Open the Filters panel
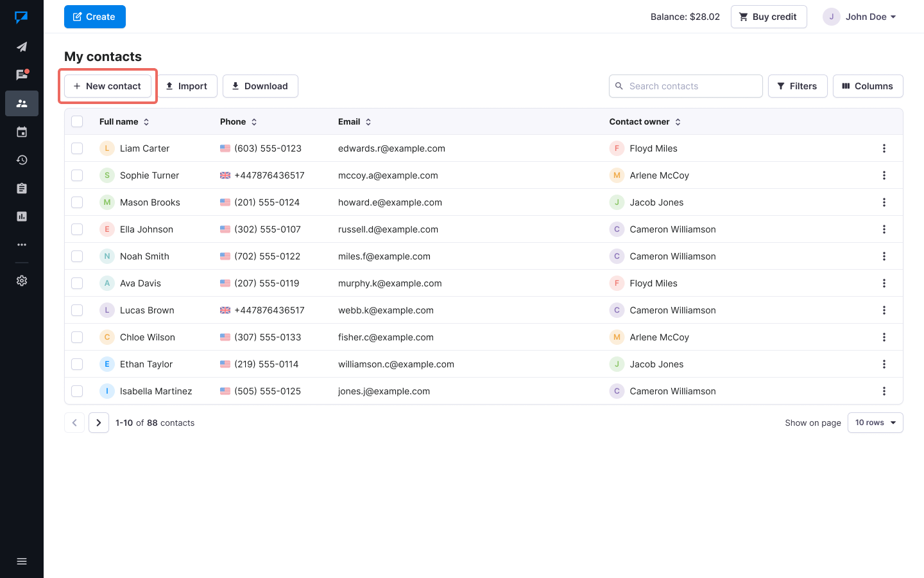The height and width of the screenshot is (578, 924). coord(797,86)
